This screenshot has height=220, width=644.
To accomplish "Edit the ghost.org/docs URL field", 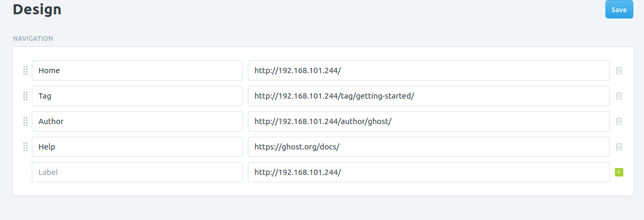I will pyautogui.click(x=429, y=147).
